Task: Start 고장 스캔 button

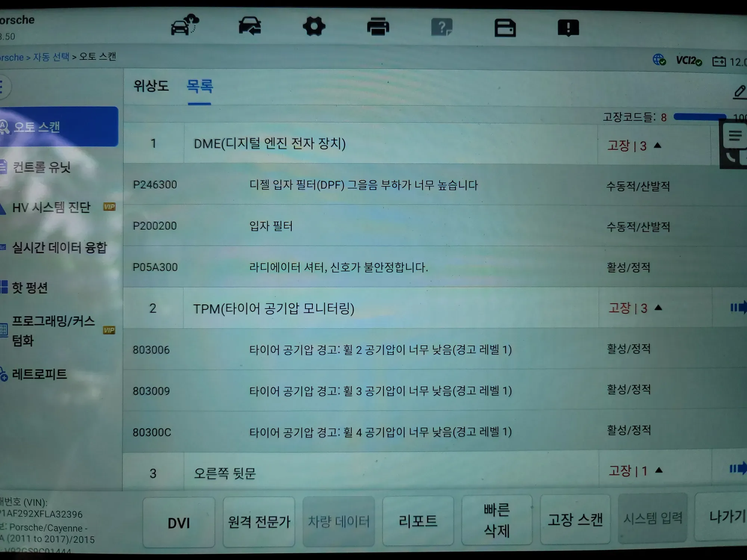Action: click(x=575, y=519)
